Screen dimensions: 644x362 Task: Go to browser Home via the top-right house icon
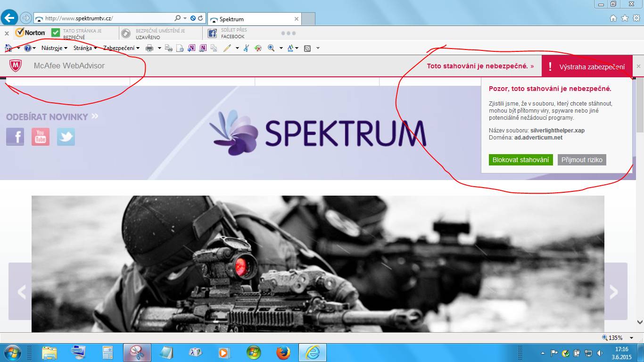pos(613,18)
